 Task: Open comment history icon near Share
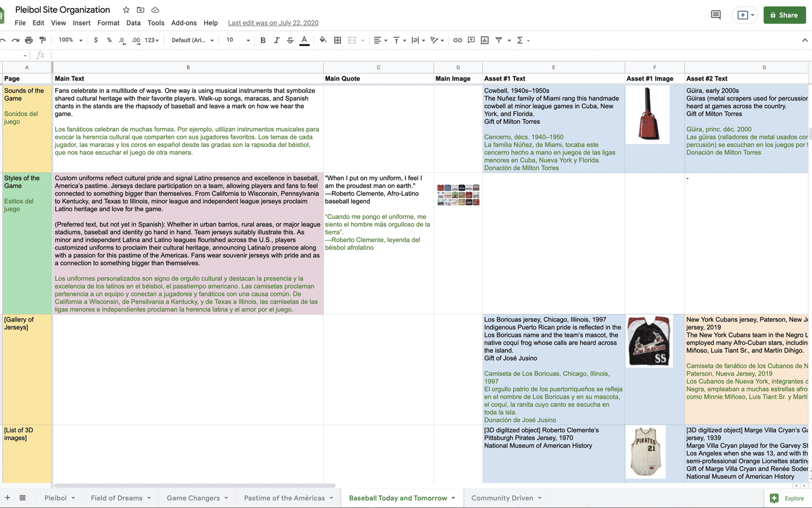pos(716,15)
